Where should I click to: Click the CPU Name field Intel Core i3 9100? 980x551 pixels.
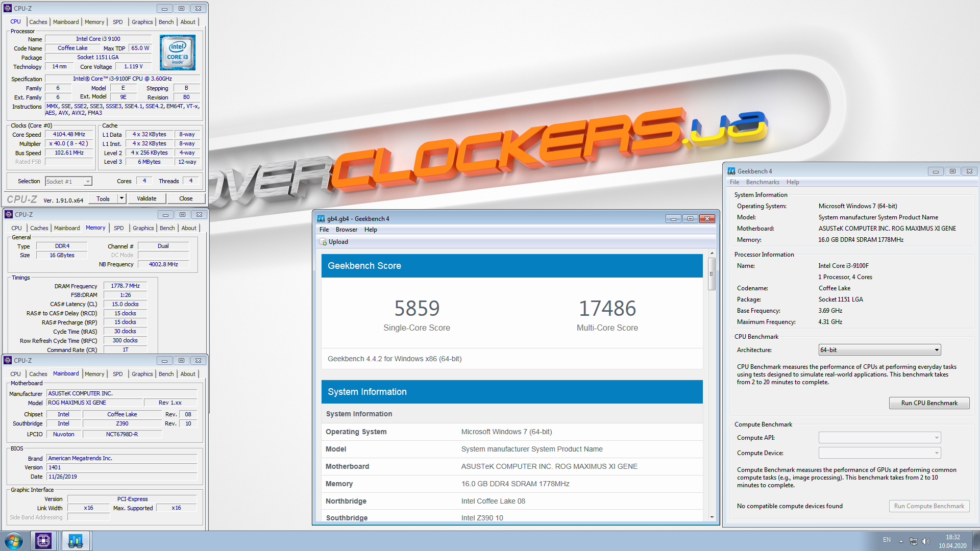pyautogui.click(x=99, y=39)
